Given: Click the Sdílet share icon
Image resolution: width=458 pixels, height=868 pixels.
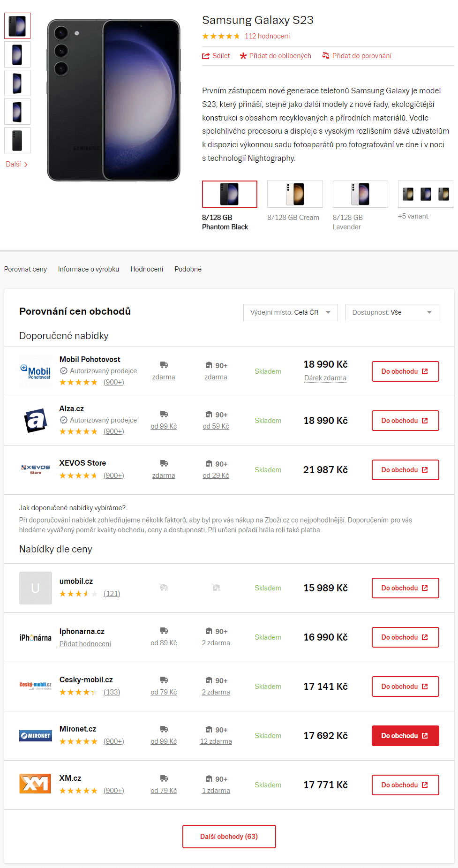Looking at the screenshot, I should 206,56.
